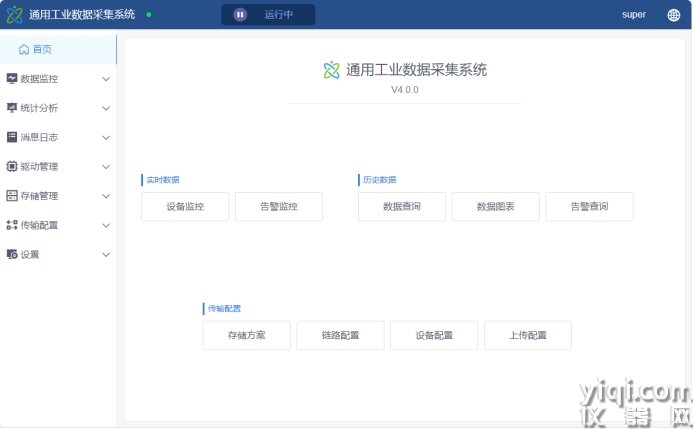Open 存储方案 shortcut button
693x429 pixels.
coord(247,335)
